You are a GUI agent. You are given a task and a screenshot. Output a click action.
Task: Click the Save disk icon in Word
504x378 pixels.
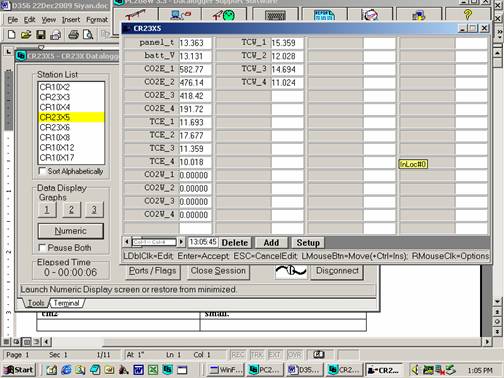click(41, 34)
